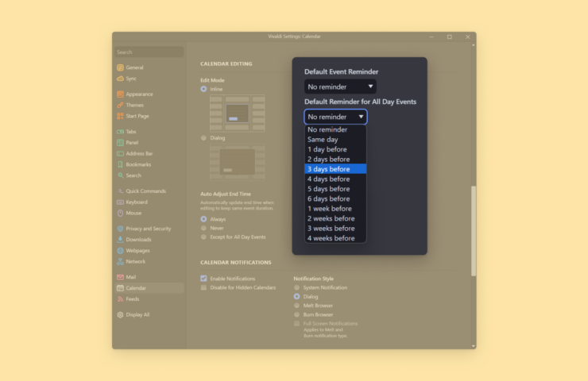Select Burn Browser notification style

point(296,314)
